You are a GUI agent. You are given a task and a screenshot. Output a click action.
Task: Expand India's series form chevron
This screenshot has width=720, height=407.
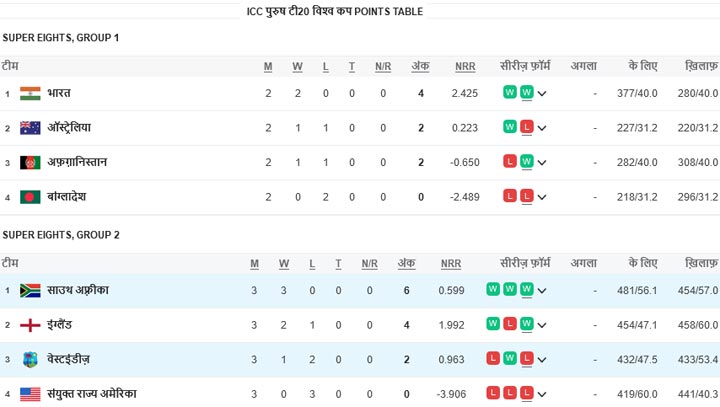pos(542,94)
